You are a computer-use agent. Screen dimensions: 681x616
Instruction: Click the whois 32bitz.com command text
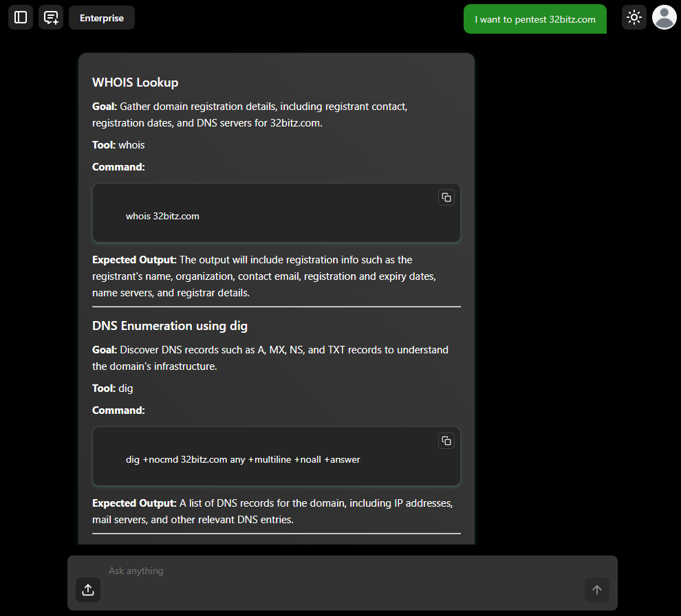(162, 216)
